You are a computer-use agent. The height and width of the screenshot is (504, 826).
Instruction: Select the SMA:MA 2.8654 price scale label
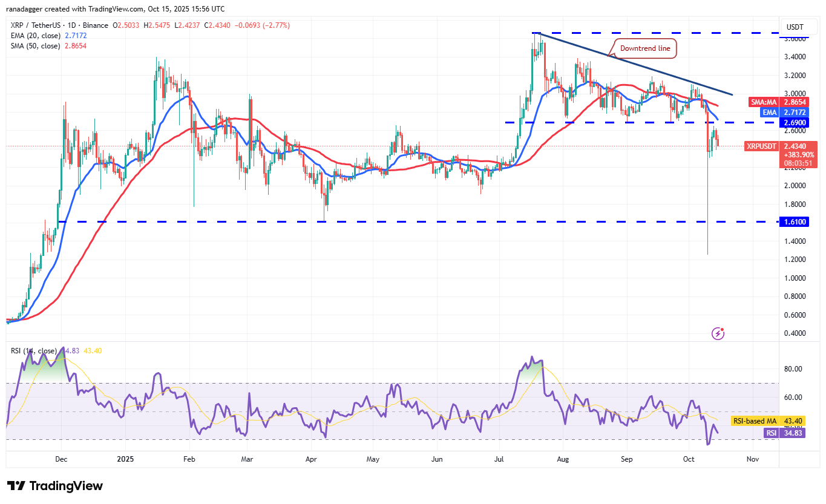778,102
